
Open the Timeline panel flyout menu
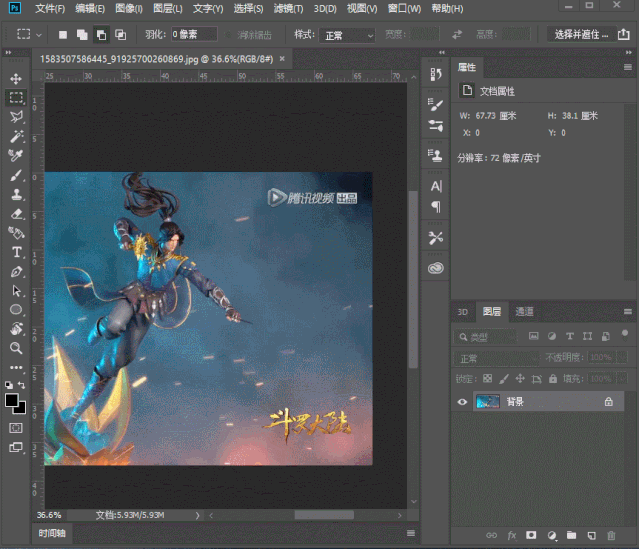(x=411, y=533)
